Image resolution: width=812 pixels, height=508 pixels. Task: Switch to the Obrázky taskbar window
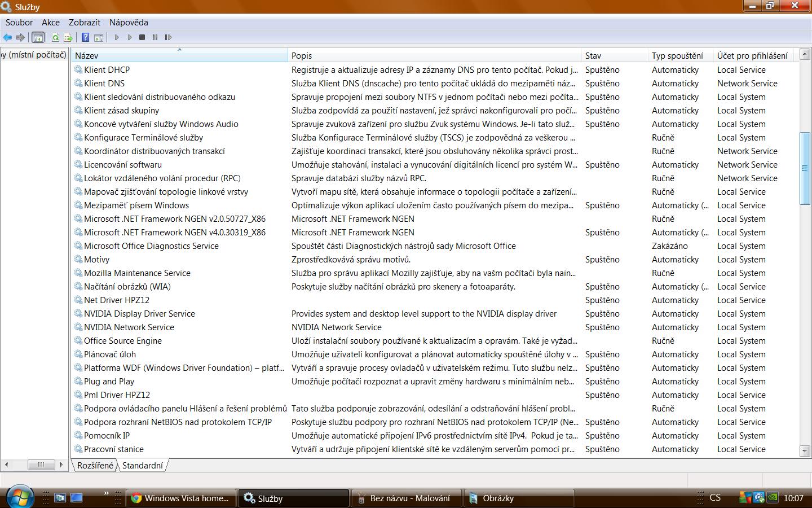tap(519, 498)
